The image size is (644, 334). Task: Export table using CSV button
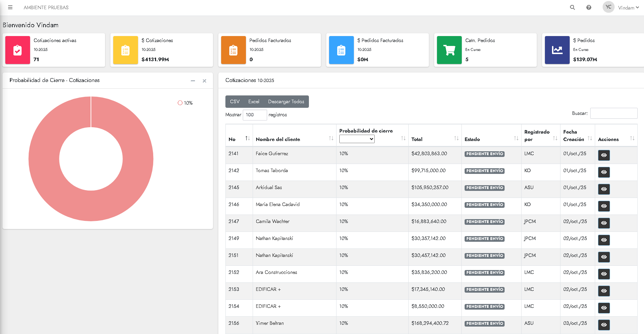tap(235, 102)
